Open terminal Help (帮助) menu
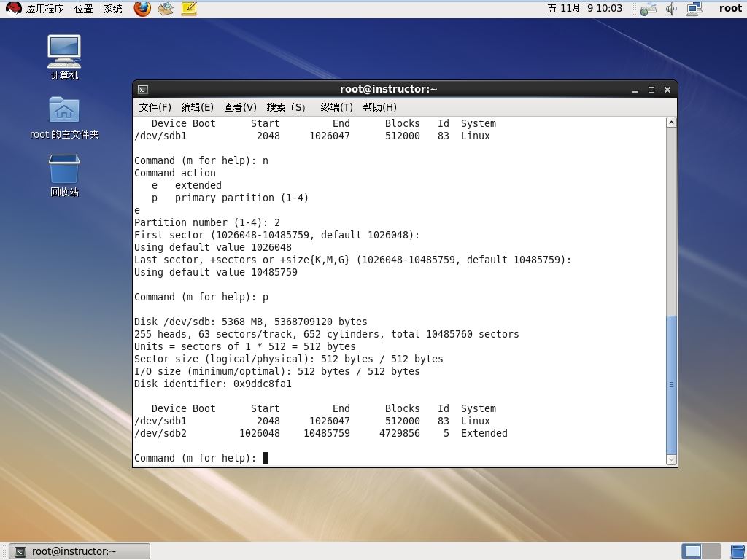The height and width of the screenshot is (560, 747). click(x=379, y=108)
